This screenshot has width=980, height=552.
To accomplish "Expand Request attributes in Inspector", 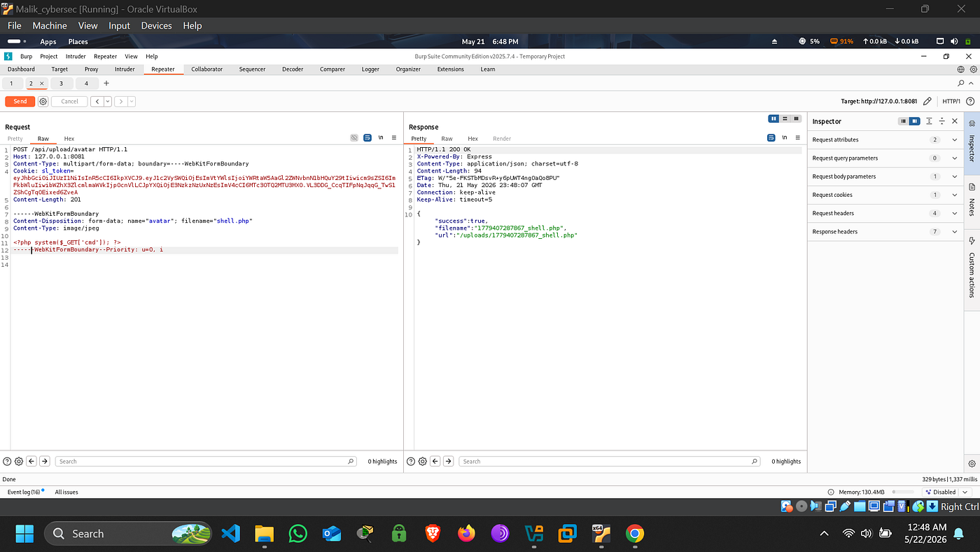I will pos(885,140).
